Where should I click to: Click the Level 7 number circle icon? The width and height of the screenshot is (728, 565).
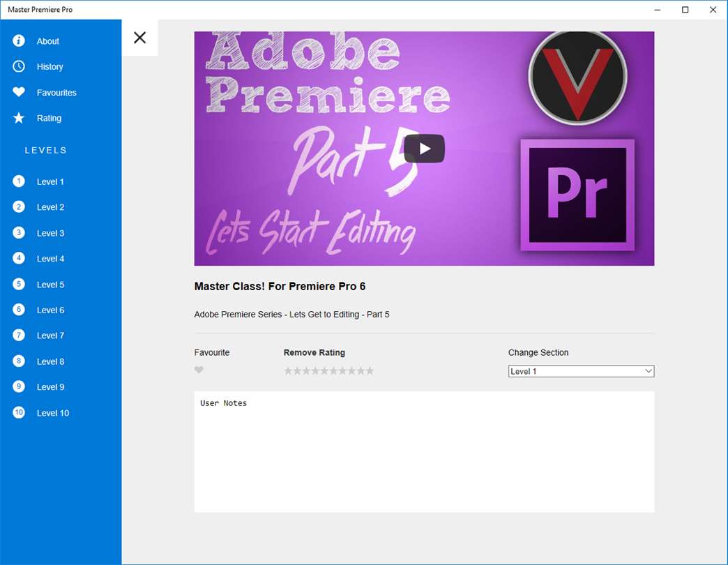pyautogui.click(x=19, y=336)
